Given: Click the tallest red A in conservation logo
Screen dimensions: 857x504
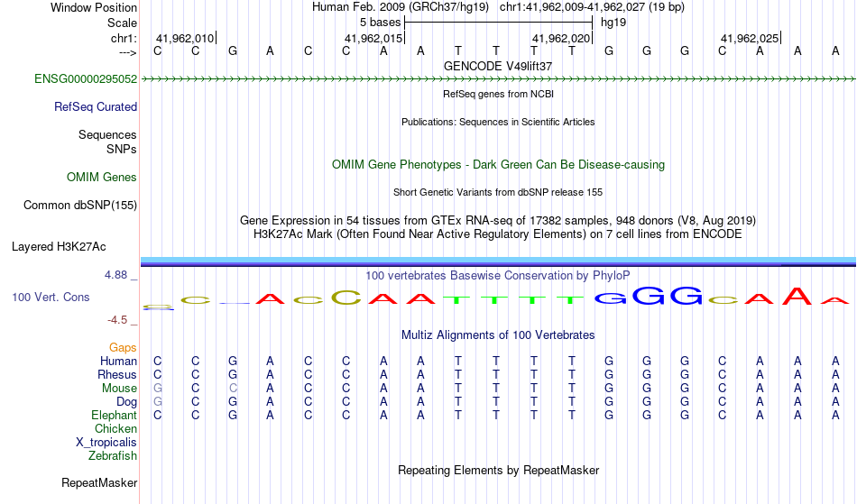Looking at the screenshot, I should click(x=797, y=296).
